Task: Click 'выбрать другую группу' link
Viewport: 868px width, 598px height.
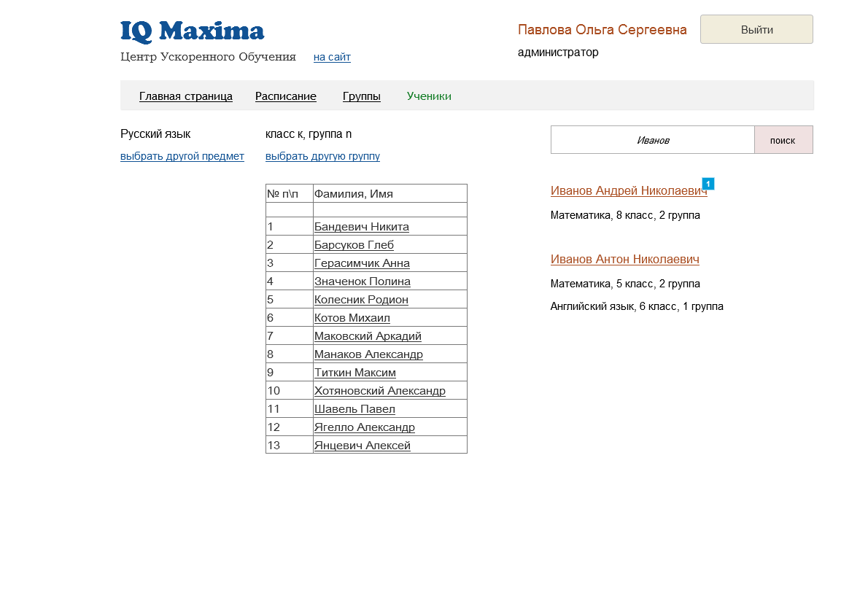Action: coord(322,156)
